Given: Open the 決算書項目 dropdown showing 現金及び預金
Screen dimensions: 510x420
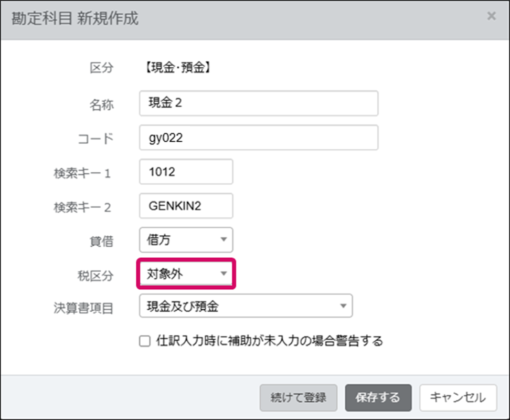Looking at the screenshot, I should 246,306.
